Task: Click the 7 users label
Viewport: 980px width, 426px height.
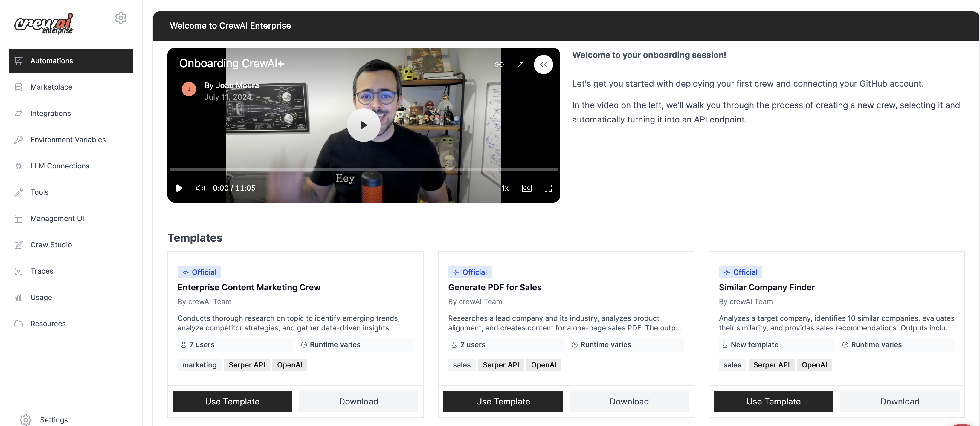Action: click(202, 345)
